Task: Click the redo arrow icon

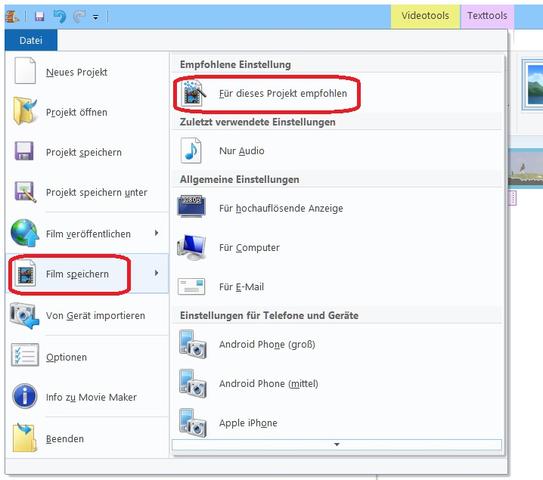Action: (79, 16)
